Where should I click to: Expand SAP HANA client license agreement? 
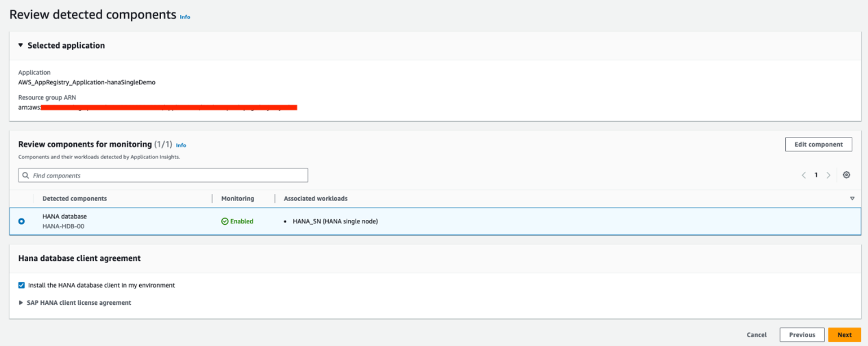[21, 303]
